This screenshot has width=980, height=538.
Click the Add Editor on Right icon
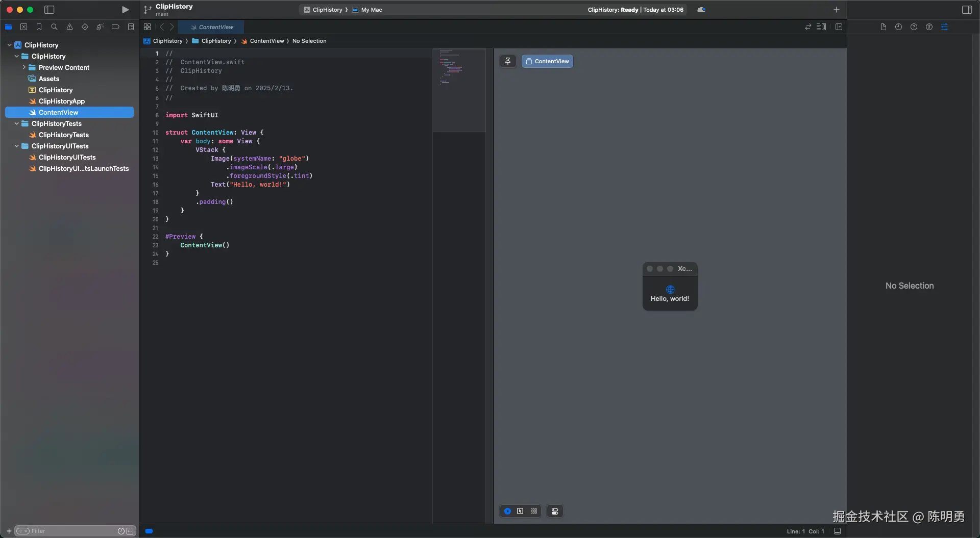coord(839,27)
